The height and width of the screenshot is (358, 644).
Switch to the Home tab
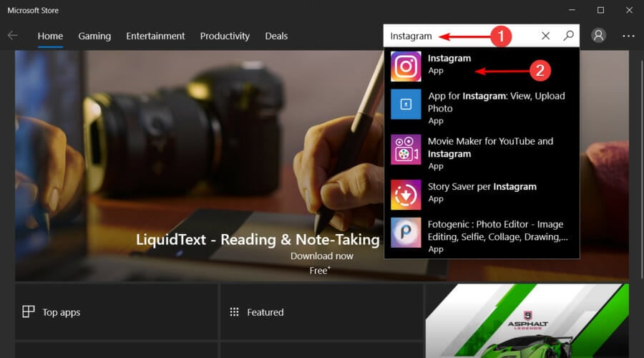pyautogui.click(x=50, y=37)
